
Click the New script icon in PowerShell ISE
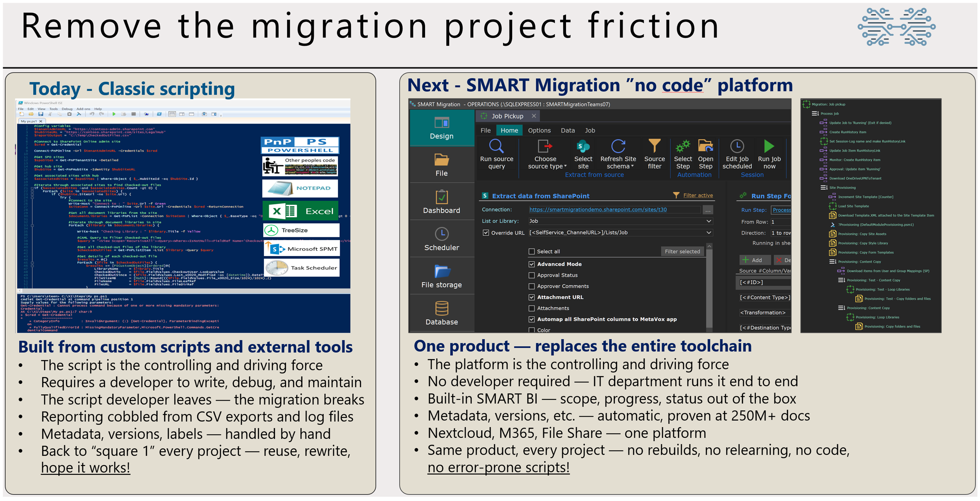pos(22,114)
